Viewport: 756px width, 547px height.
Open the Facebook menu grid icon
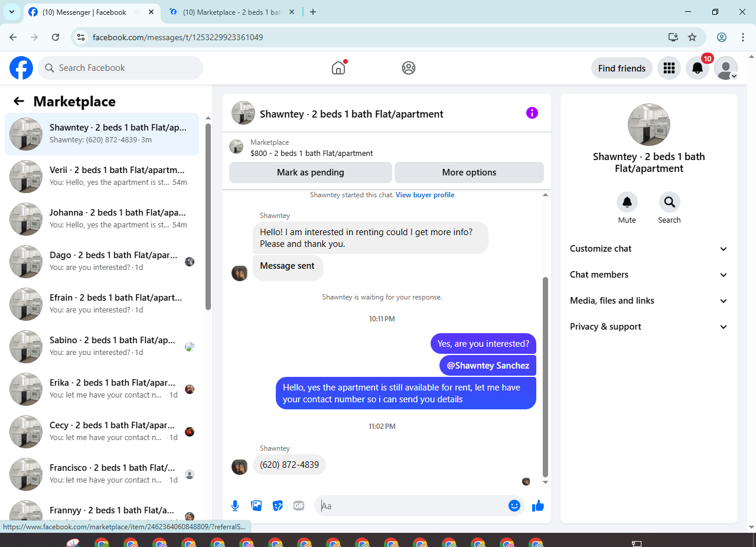[x=669, y=68]
